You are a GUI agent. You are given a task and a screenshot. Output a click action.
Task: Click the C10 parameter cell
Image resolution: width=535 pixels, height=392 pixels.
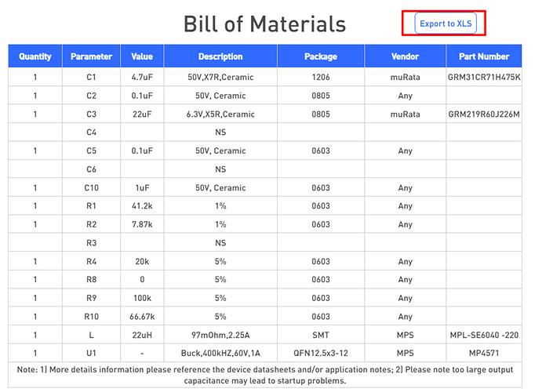tap(91, 188)
